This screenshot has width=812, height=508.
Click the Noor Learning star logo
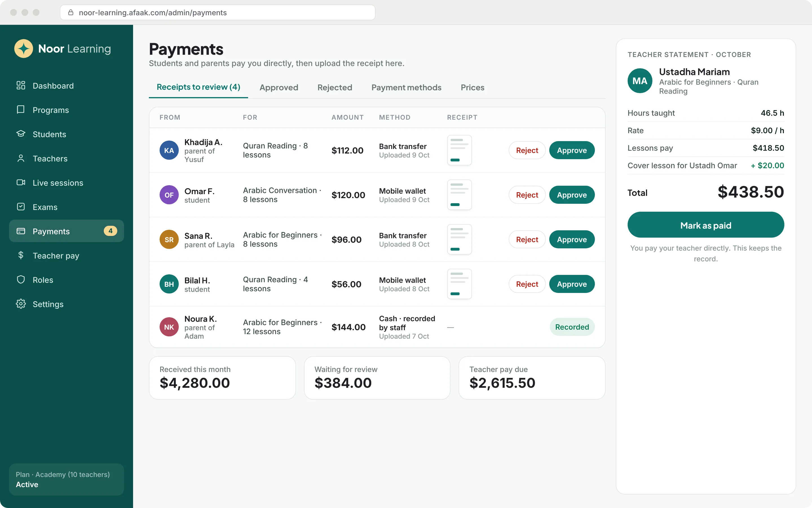23,49
